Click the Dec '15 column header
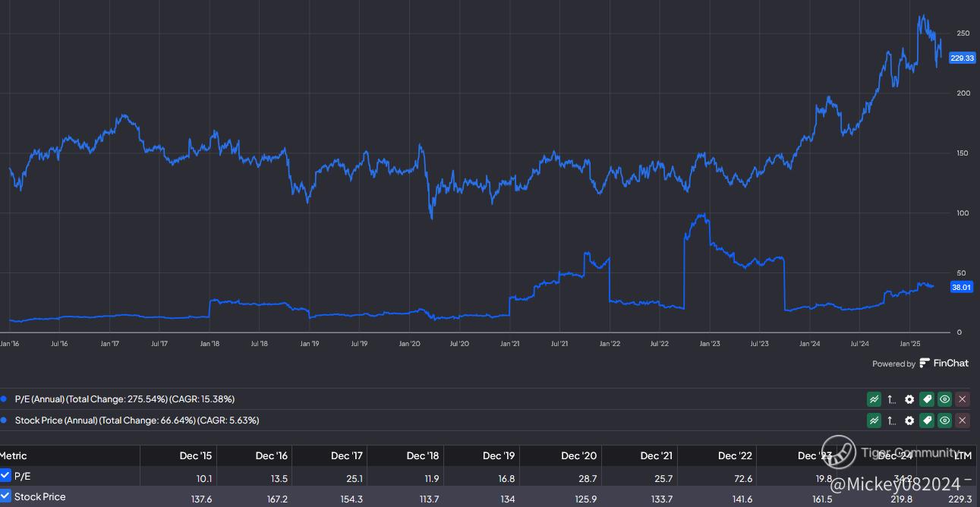The image size is (980, 507). click(196, 456)
